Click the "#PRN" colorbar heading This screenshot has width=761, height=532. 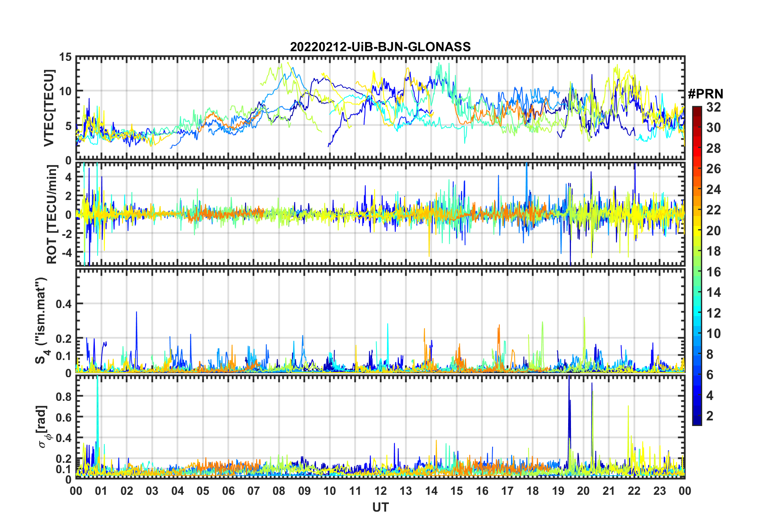(x=705, y=94)
